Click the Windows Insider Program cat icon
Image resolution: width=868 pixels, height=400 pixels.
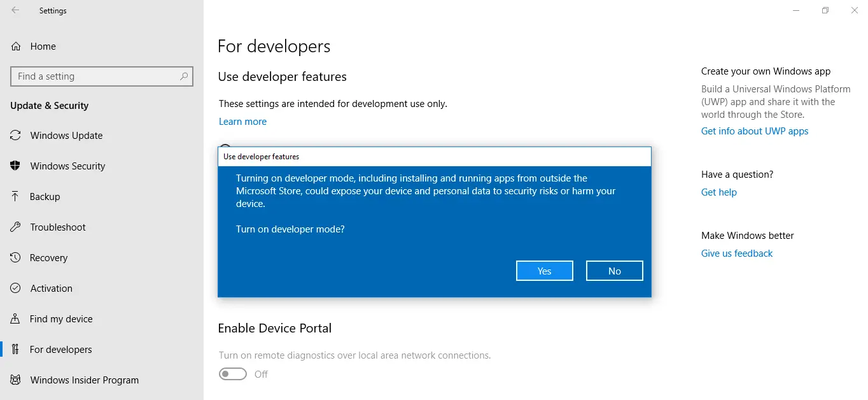click(16, 380)
